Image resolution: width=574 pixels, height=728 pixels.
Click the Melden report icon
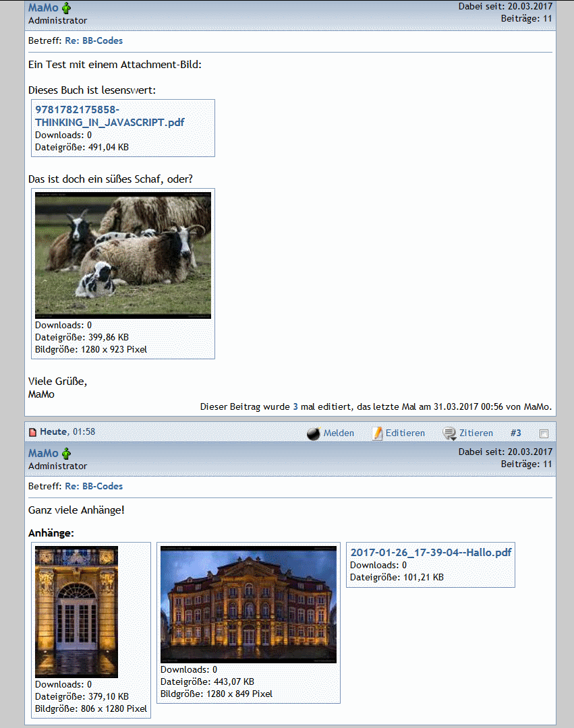click(x=313, y=433)
